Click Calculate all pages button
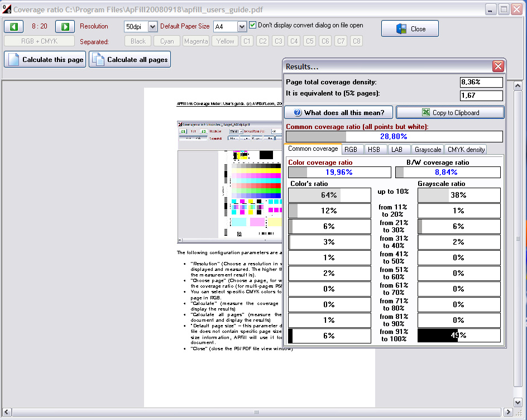This screenshot has width=527, height=420. pos(130,60)
